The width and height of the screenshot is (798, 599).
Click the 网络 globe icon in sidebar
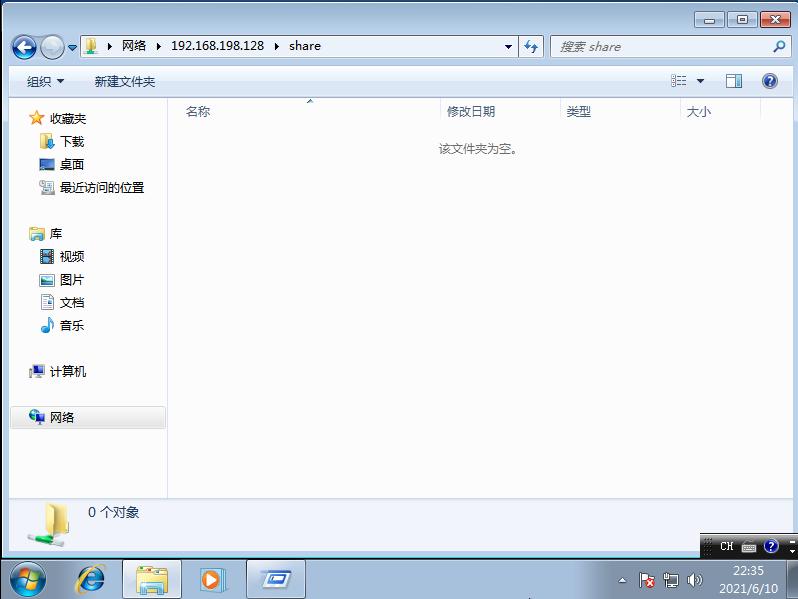coord(37,417)
